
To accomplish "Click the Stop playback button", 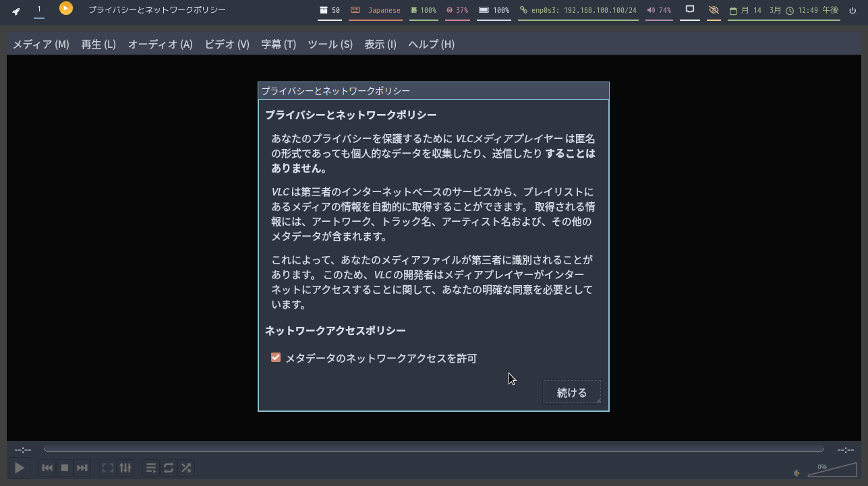I will tap(65, 467).
